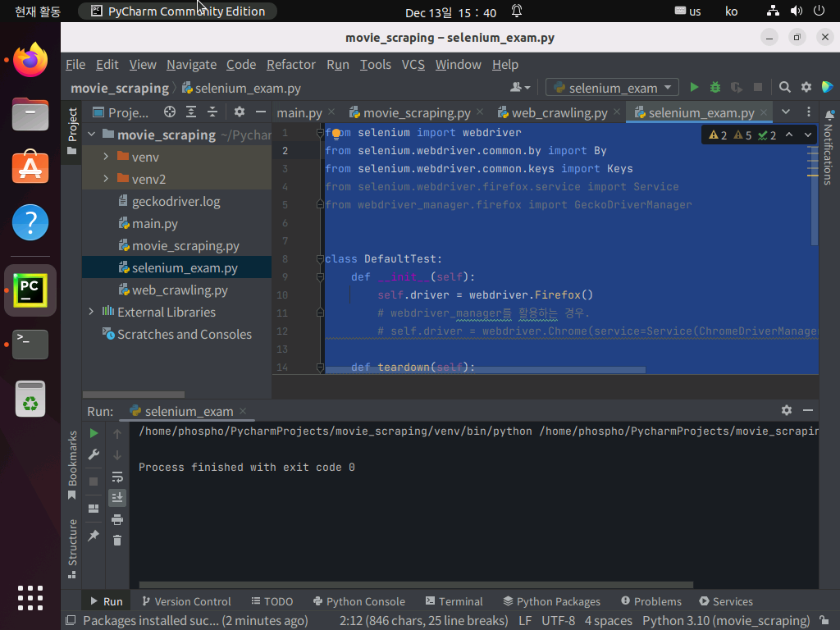Image resolution: width=840 pixels, height=630 pixels.
Task: Run selenium_exam with the green play icon
Action: pyautogui.click(x=694, y=87)
